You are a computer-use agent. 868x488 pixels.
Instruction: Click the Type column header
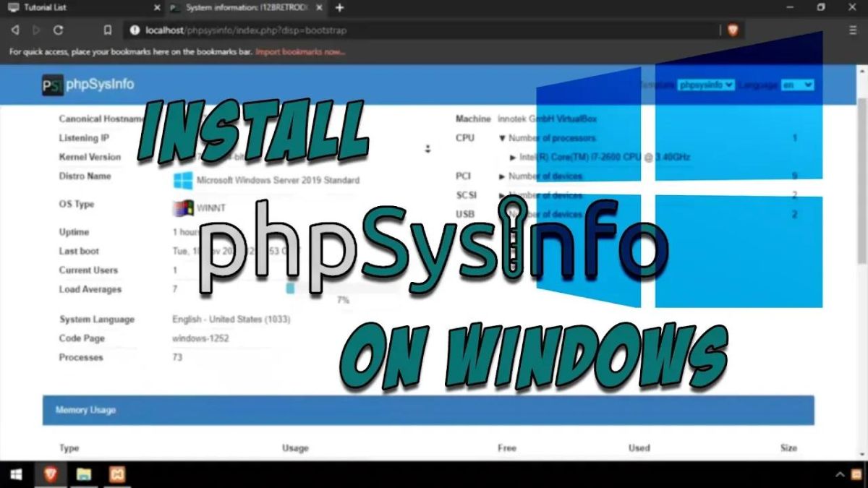click(69, 448)
